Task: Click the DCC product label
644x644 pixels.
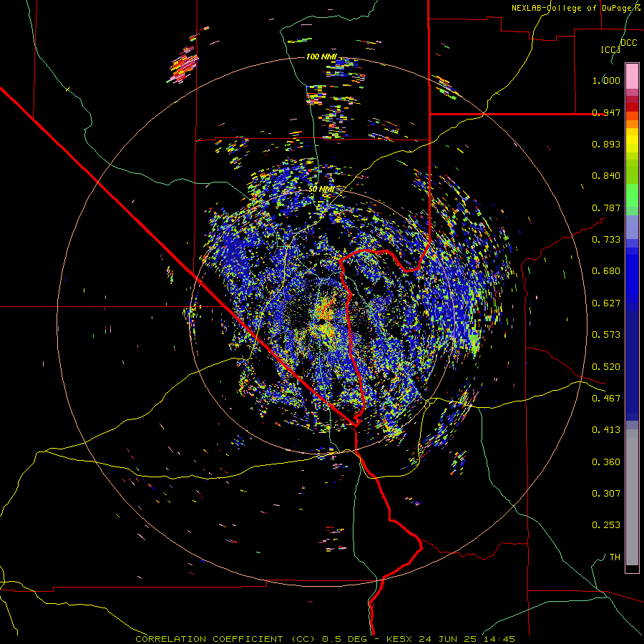Action: (628, 43)
